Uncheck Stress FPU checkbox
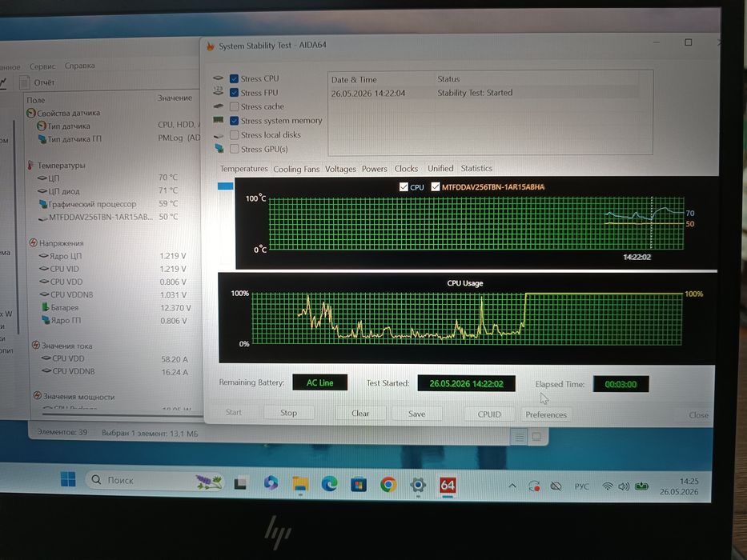 click(x=234, y=92)
